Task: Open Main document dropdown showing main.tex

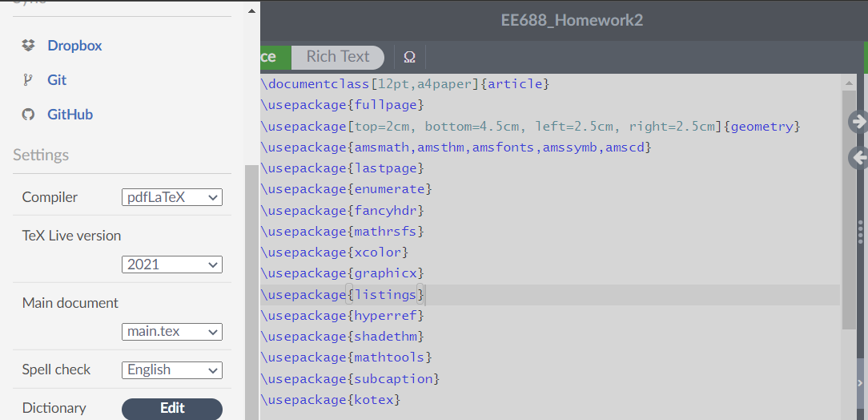Action: (172, 331)
